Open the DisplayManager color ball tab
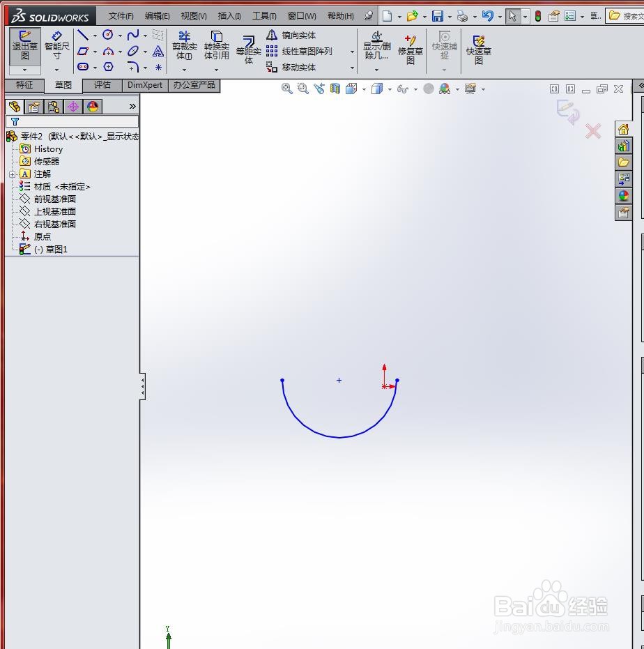Viewport: 644px width, 649px height. click(93, 107)
